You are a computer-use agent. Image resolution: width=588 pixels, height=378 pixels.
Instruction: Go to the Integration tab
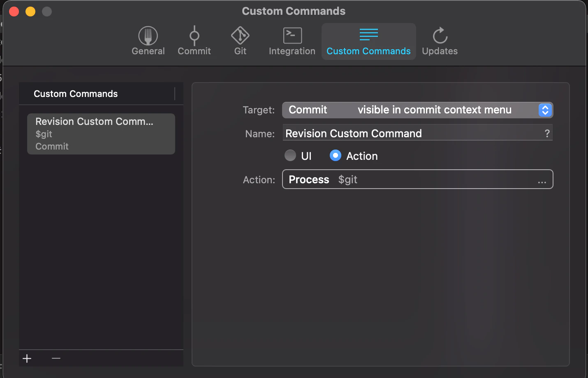(292, 41)
